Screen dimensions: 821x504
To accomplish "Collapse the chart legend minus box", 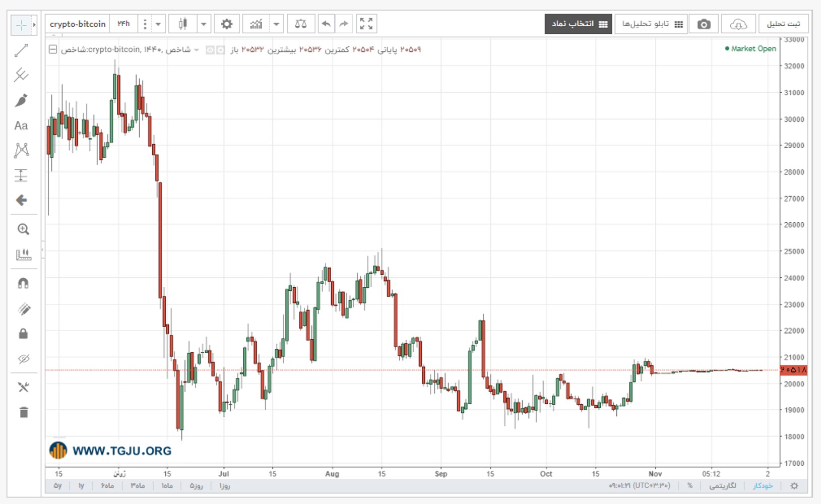I will (53, 49).
